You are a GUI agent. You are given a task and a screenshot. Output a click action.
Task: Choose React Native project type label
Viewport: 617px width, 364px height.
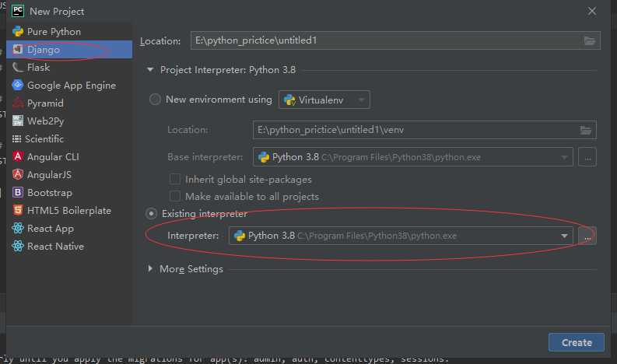pos(55,246)
